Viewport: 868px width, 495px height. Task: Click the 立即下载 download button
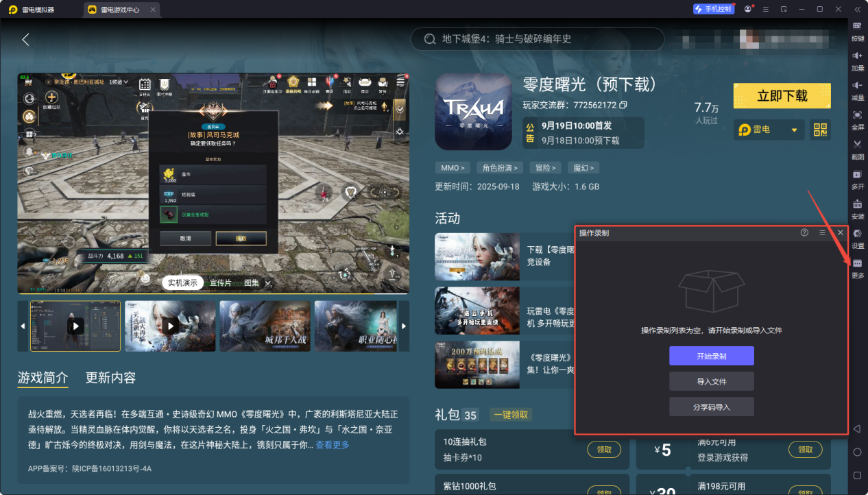pos(782,96)
